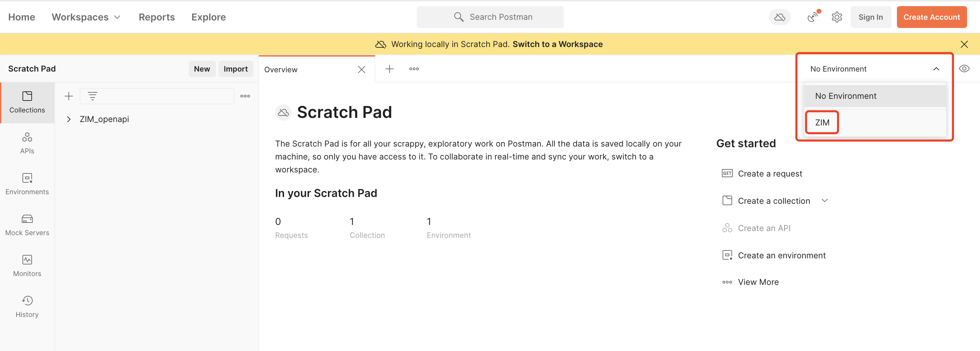The width and height of the screenshot is (980, 351).
Task: Select ZIM environment from the dropdown list
Action: point(875,123)
